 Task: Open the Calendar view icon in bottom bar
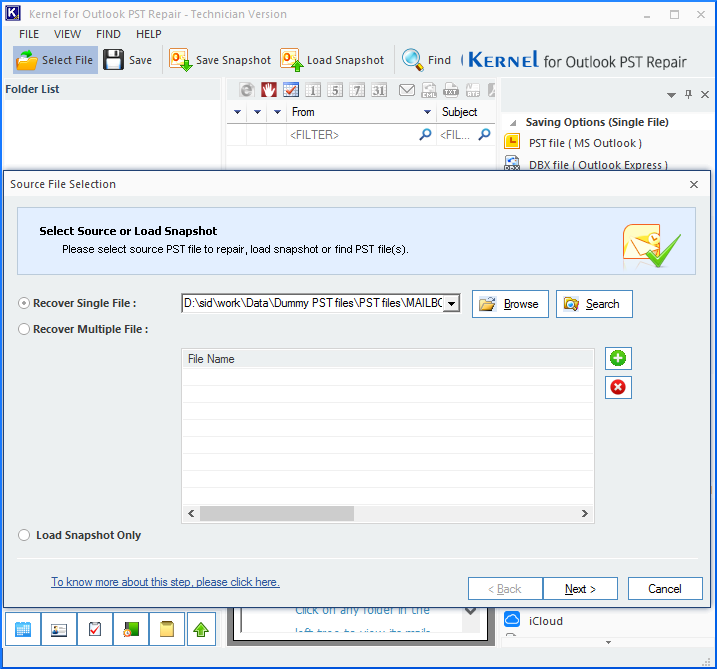(x=23, y=629)
